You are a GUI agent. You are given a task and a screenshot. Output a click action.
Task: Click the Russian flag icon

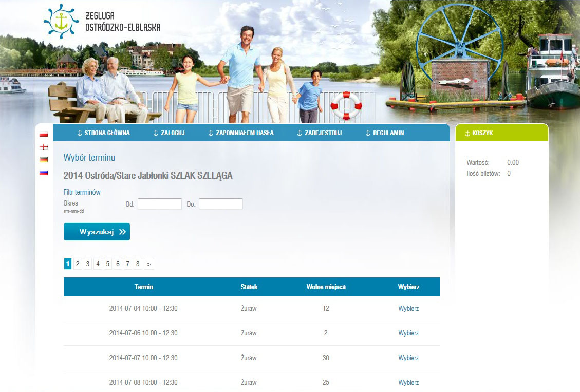pyautogui.click(x=44, y=173)
